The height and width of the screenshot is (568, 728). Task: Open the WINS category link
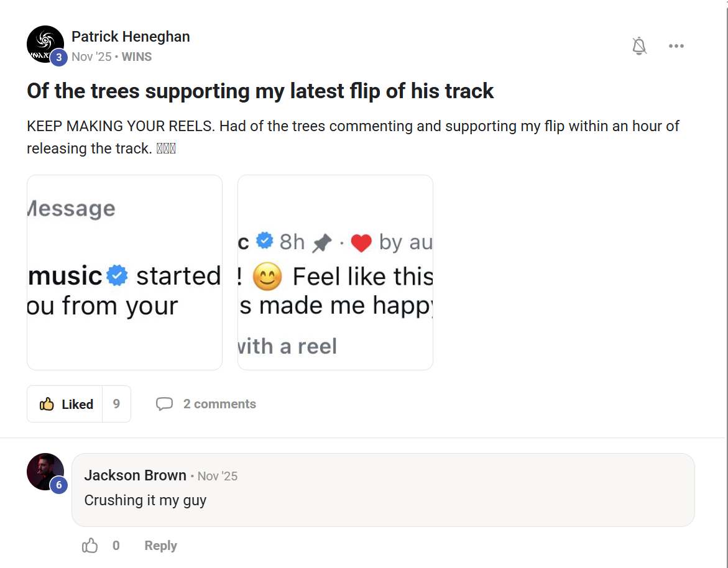[x=137, y=57]
